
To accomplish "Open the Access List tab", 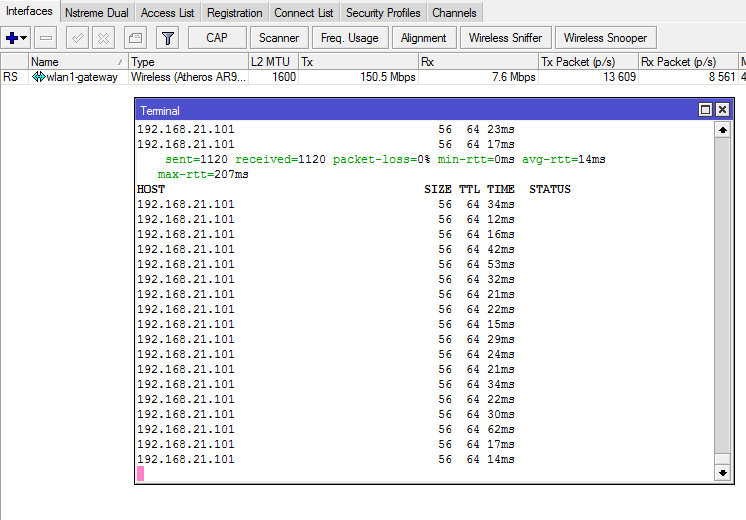I will pyautogui.click(x=167, y=13).
